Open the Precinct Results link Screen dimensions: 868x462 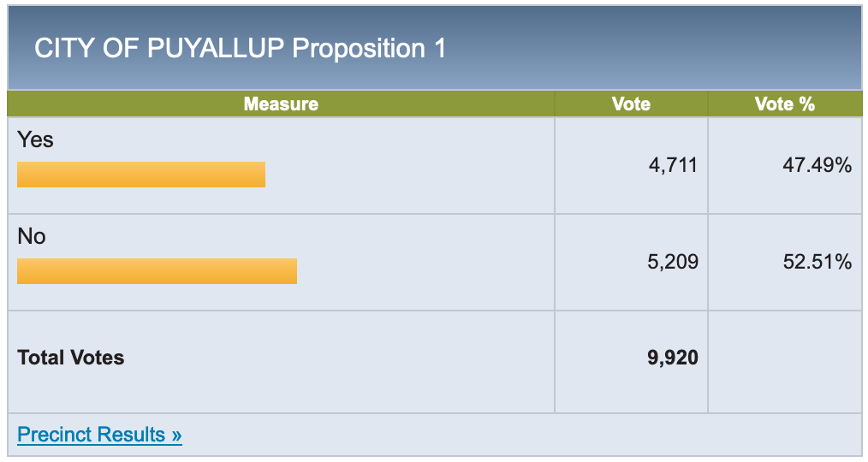pos(90,435)
